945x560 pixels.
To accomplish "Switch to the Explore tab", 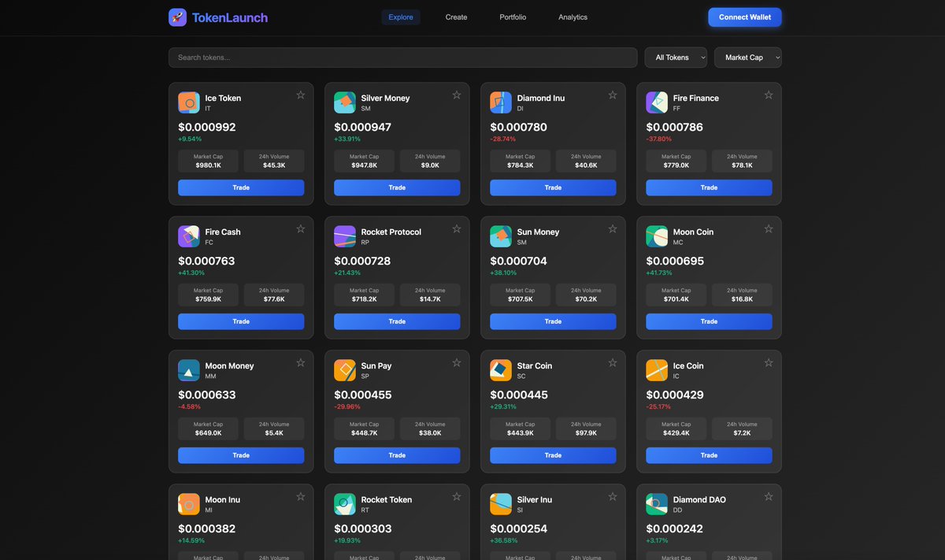I will [401, 17].
